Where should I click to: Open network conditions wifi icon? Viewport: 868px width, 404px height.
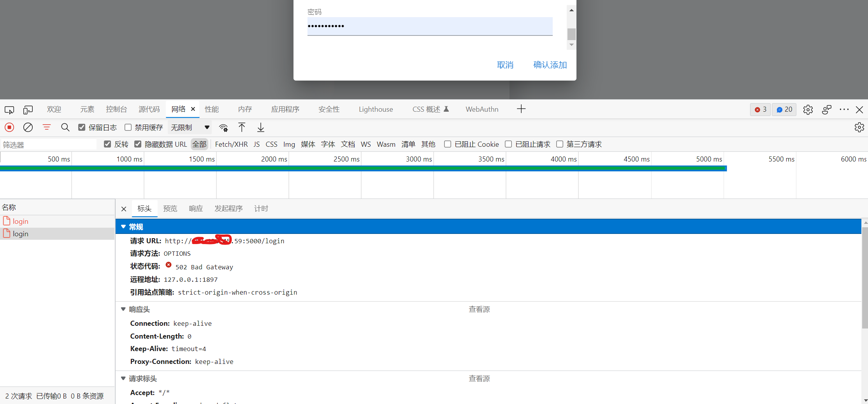click(x=223, y=128)
